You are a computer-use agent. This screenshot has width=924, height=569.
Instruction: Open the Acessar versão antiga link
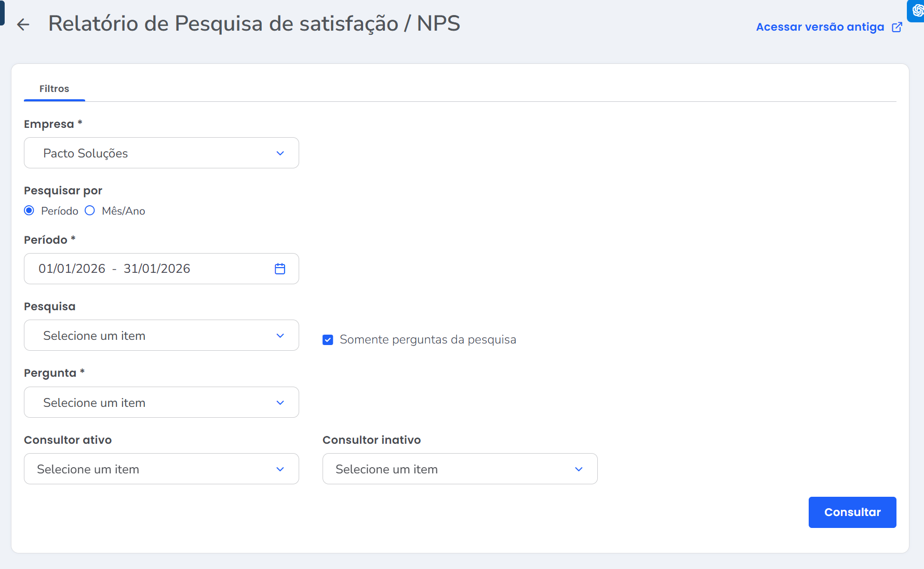tap(820, 27)
